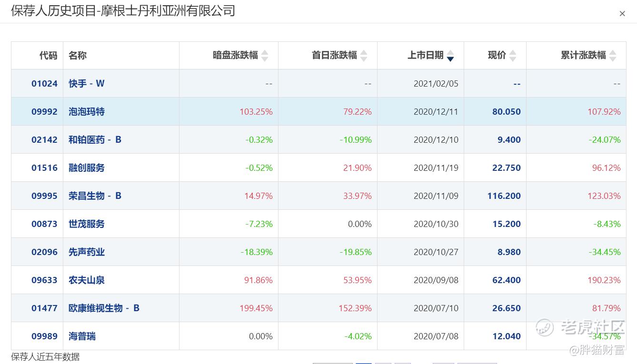This screenshot has width=637, height=364.
Task: Sort by 首日涨跌幅 using its sort arrows
Action: (x=364, y=56)
